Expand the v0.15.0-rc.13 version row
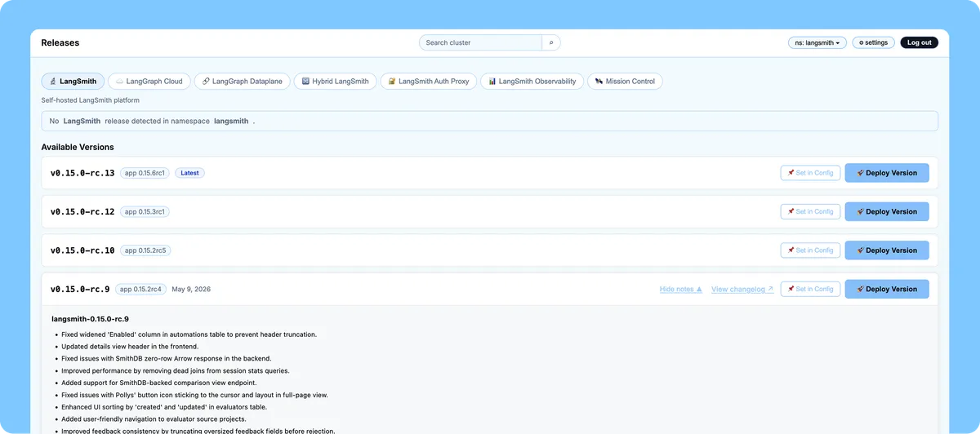Screen dimensions: 980x434 (x=490, y=173)
